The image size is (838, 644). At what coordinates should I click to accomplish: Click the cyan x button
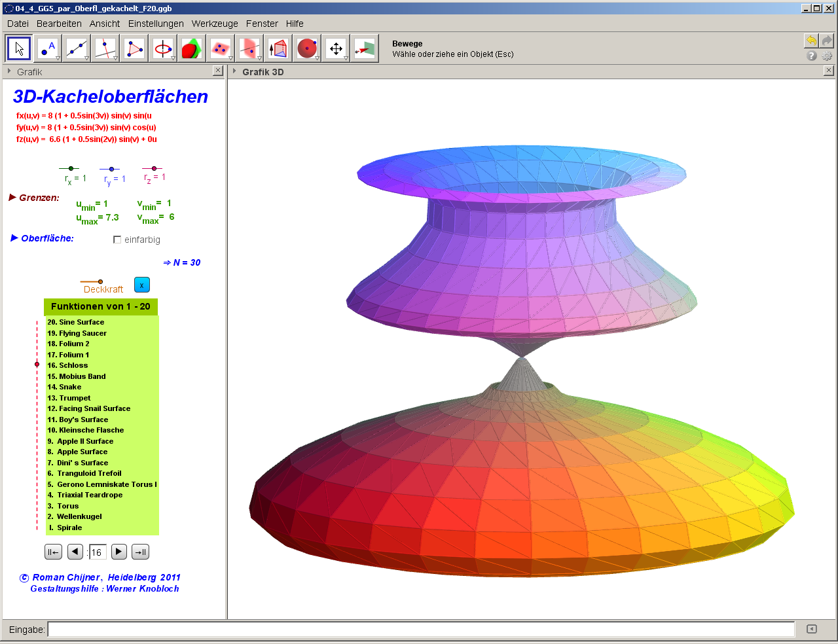(141, 285)
